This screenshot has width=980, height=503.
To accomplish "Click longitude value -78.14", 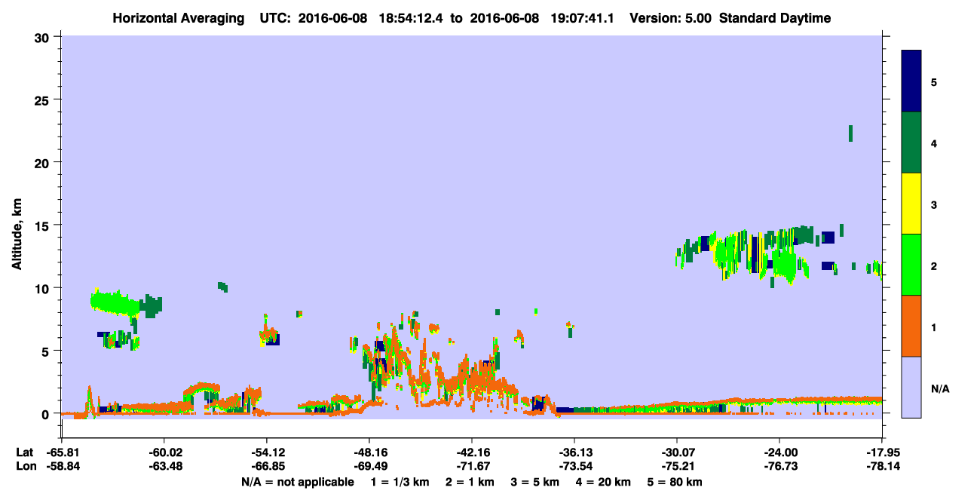I will click(x=881, y=466).
